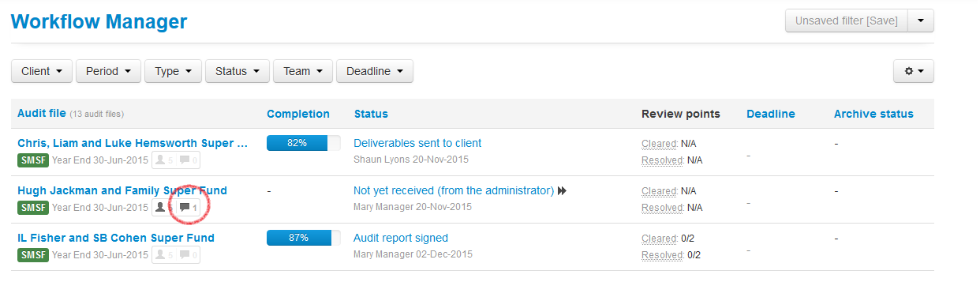This screenshot has height=297, width=980.
Task: Click Unsaved filter [Save] button
Action: click(847, 21)
